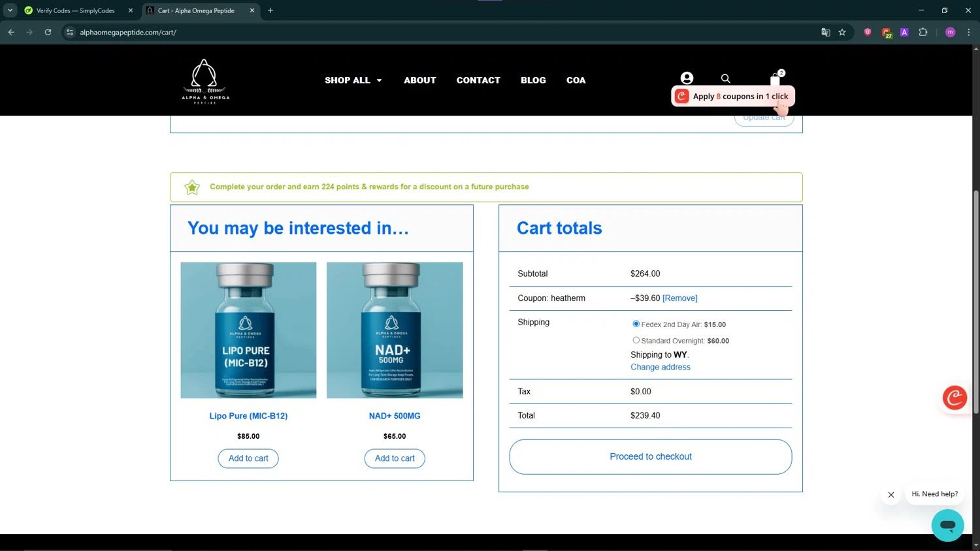Close the Verify Codes SimplyCodes tab
This screenshot has height=551, width=980.
click(x=131, y=10)
